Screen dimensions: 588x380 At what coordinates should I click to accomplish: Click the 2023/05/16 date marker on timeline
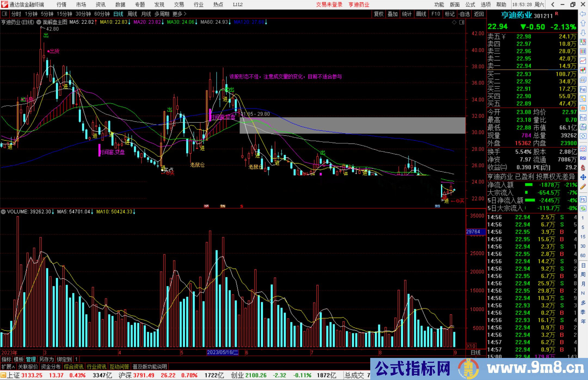pos(222,352)
